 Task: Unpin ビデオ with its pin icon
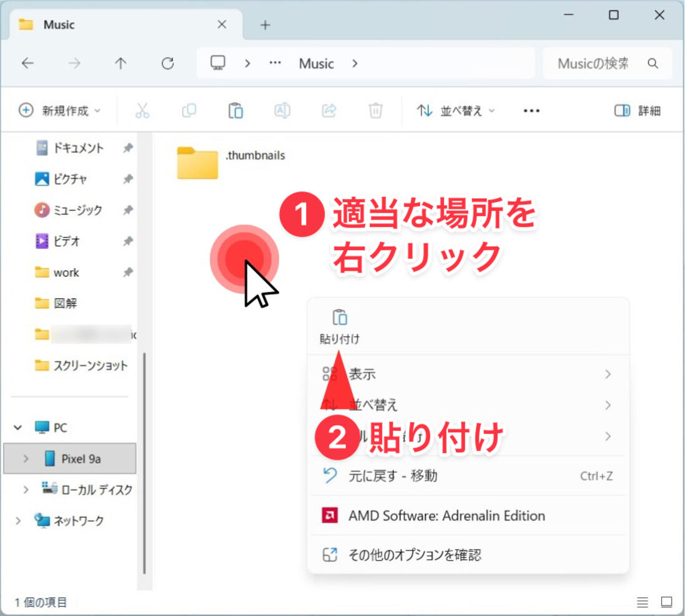tap(128, 241)
